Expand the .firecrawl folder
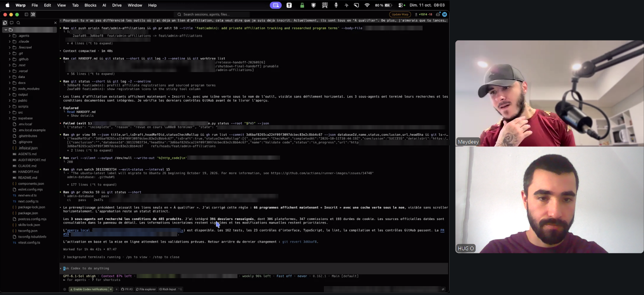 point(10,48)
